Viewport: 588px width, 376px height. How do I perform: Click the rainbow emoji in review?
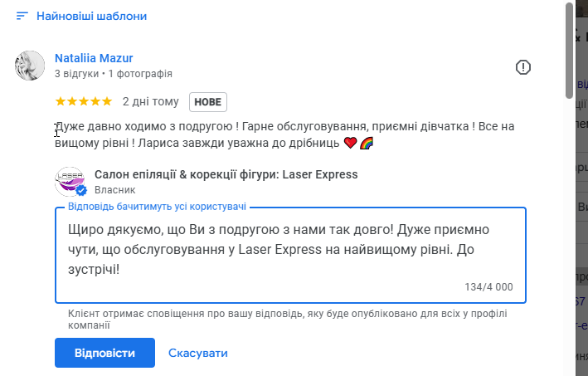[367, 143]
